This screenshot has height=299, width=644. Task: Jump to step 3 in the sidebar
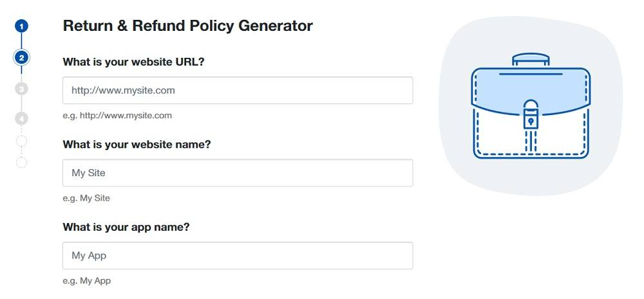[22, 88]
